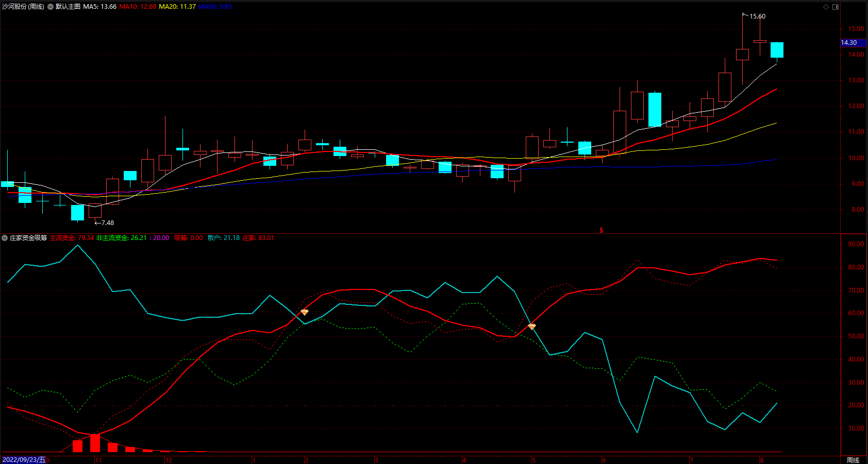The width and height of the screenshot is (868, 464).
Task: Click the 默认主图 chart label
Action: [x=68, y=7]
